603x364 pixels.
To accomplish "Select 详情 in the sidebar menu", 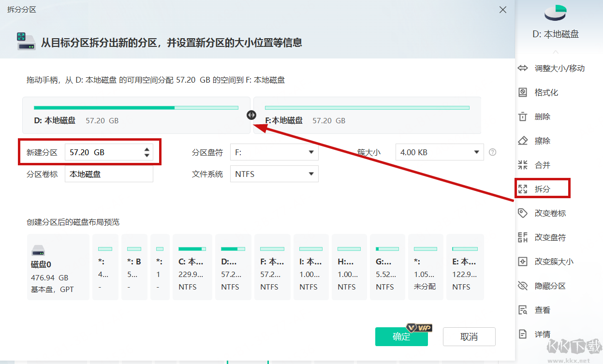I will point(543,334).
